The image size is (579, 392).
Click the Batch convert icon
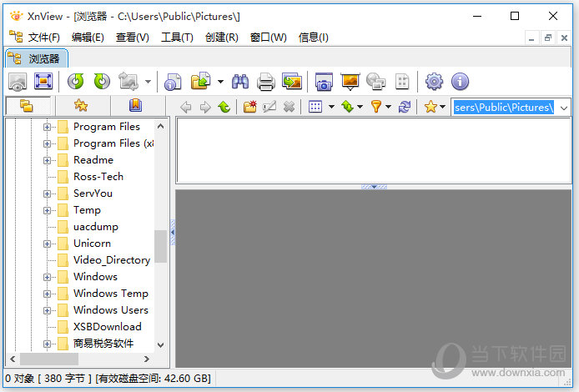(x=292, y=81)
